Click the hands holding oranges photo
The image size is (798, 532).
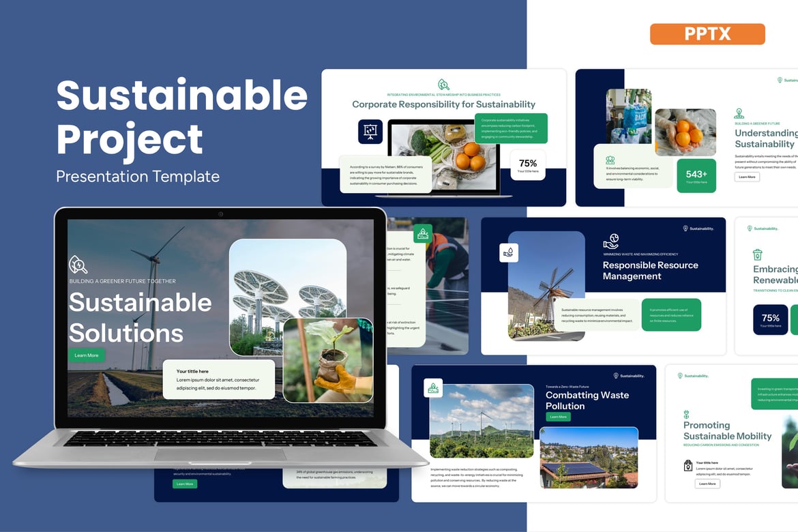tap(685, 132)
